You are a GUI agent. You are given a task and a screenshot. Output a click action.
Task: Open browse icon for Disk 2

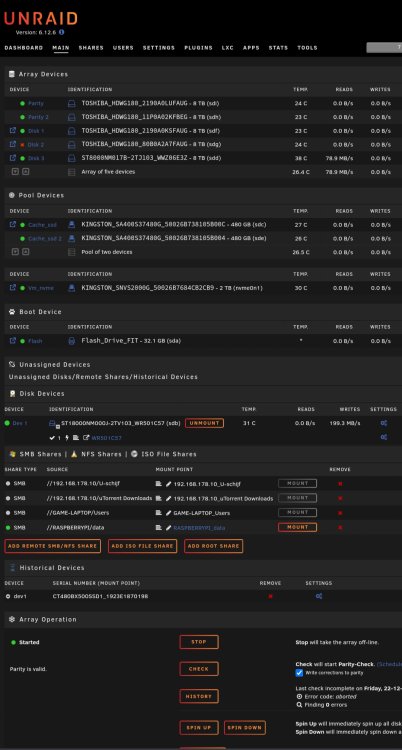13,144
